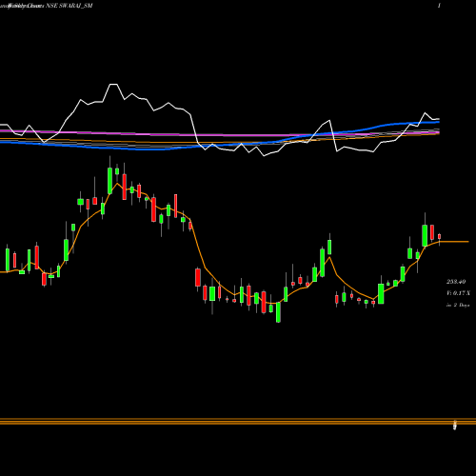Click the tallest green candle at chart peak
Screen dimensions: 476x476
point(109,181)
